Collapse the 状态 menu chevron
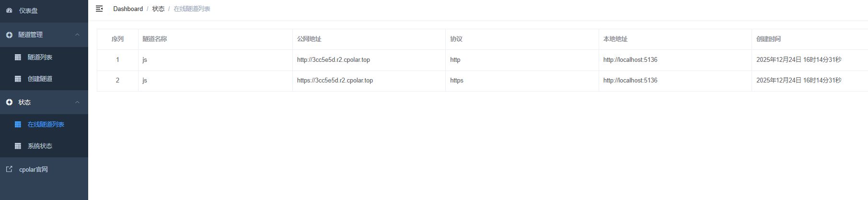Screen dimensions: 868x200 (77, 102)
